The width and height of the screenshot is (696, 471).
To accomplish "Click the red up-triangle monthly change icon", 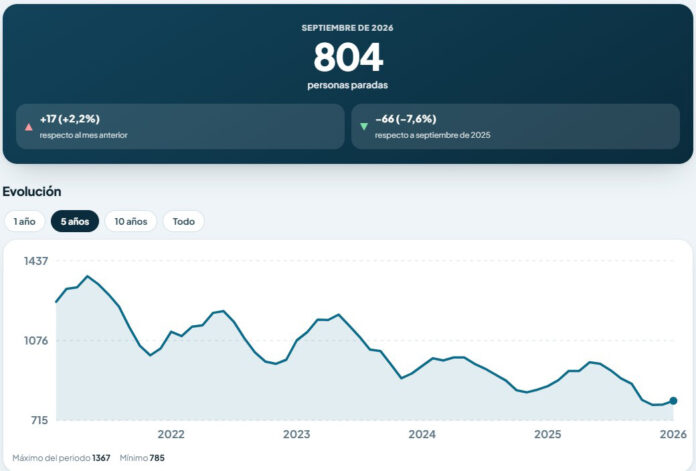I will 29,127.
